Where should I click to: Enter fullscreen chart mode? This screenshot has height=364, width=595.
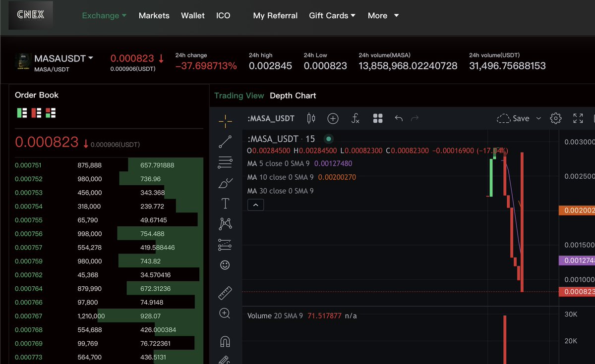click(578, 118)
